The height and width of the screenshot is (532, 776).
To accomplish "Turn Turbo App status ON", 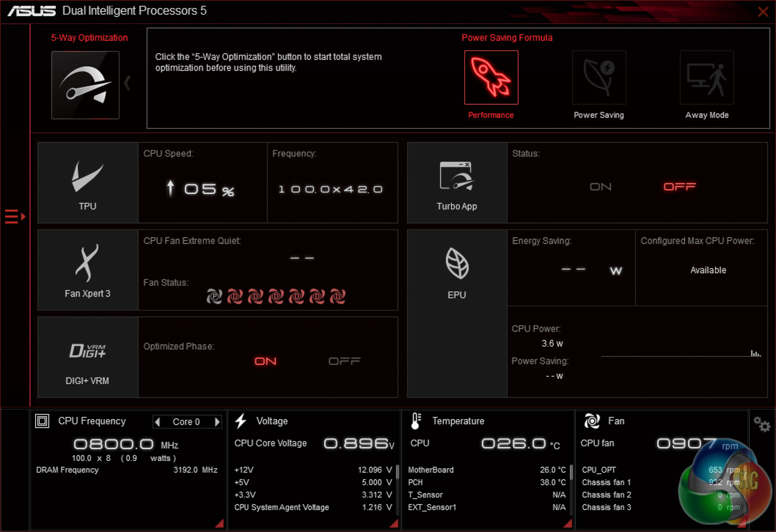I will [x=600, y=187].
